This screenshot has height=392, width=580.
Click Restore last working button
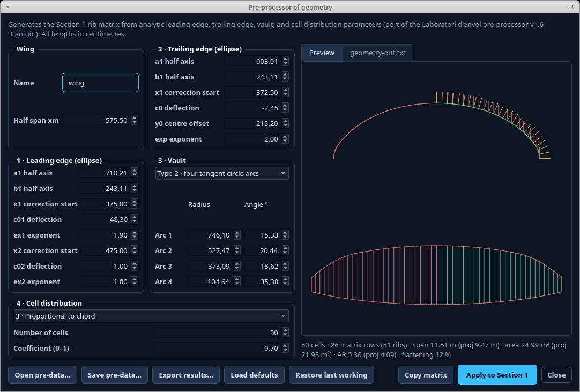tap(331, 375)
